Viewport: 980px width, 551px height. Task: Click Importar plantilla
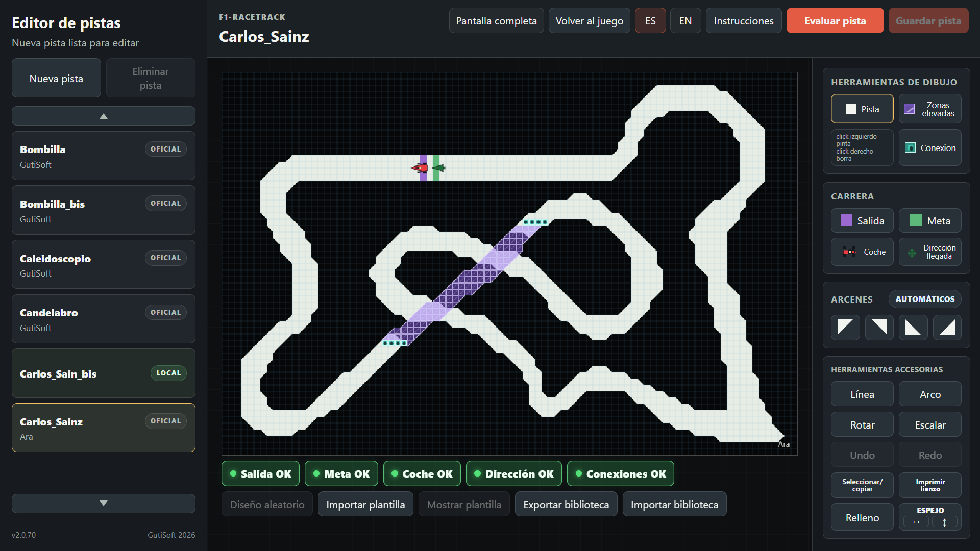(365, 505)
